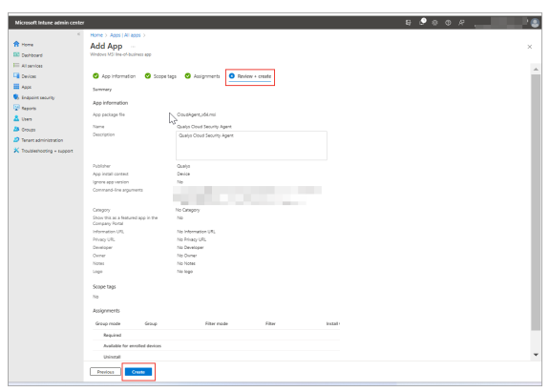Click the Home icon in the sidebar
550x392 pixels.
tap(16, 44)
